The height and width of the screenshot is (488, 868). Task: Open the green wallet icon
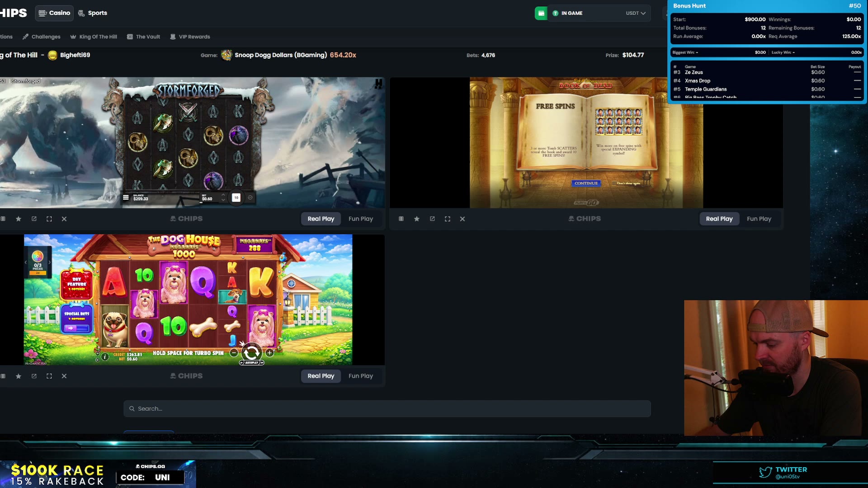[x=541, y=13]
